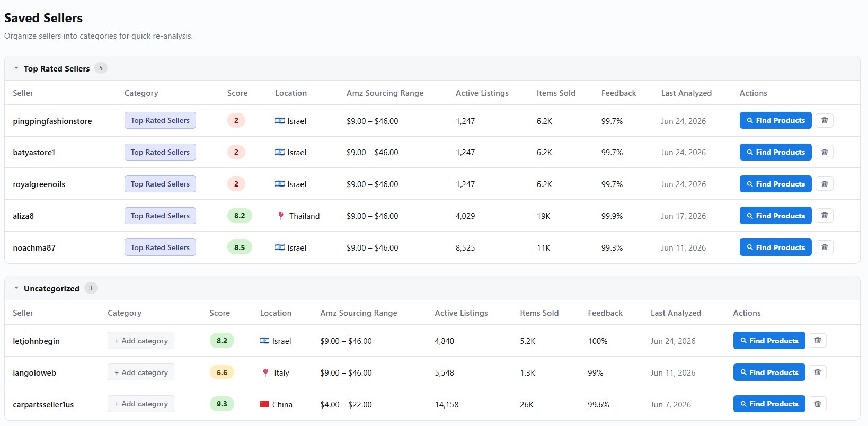Find Products for pingpingfashionstore
Image resolution: width=868 pixels, height=426 pixels.
click(775, 120)
